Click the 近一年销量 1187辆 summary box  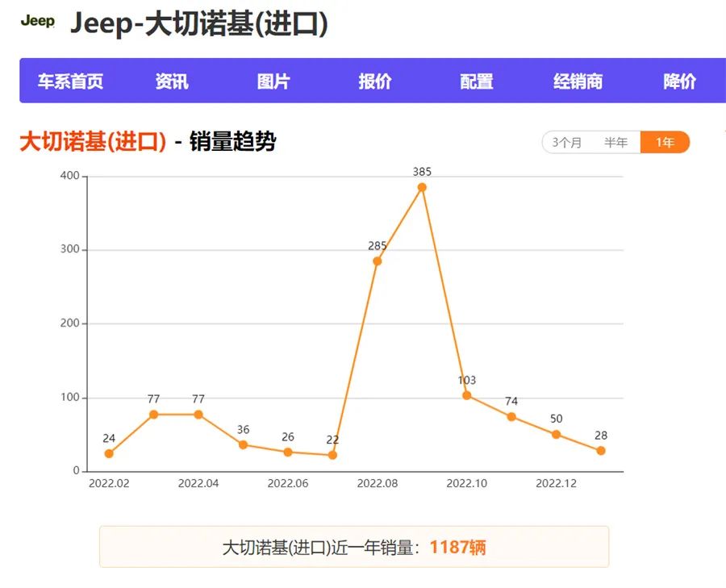tap(354, 548)
